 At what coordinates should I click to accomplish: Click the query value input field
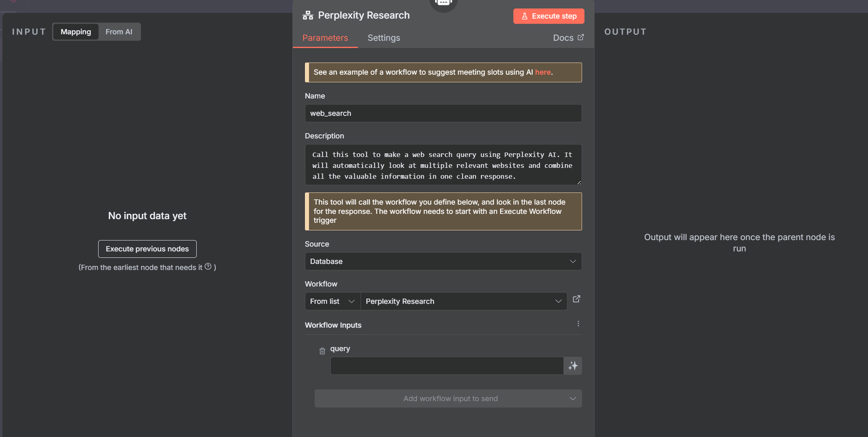(447, 366)
